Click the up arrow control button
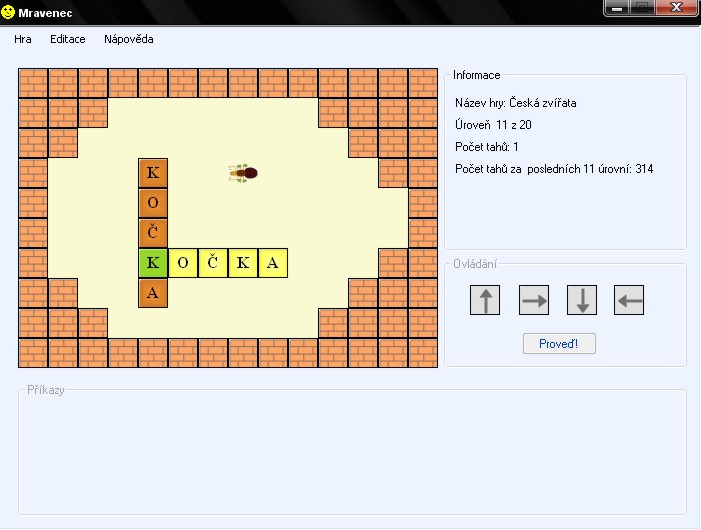The width and height of the screenshot is (701, 530). pos(485,300)
